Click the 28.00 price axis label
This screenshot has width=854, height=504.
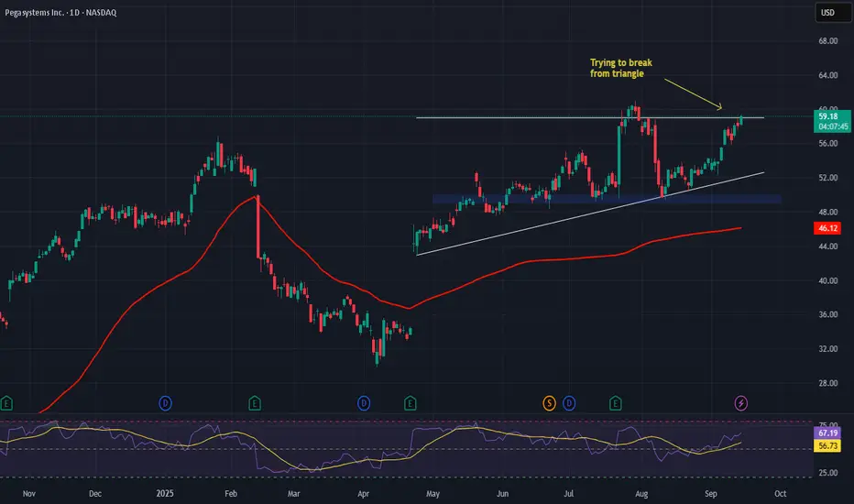tap(827, 383)
